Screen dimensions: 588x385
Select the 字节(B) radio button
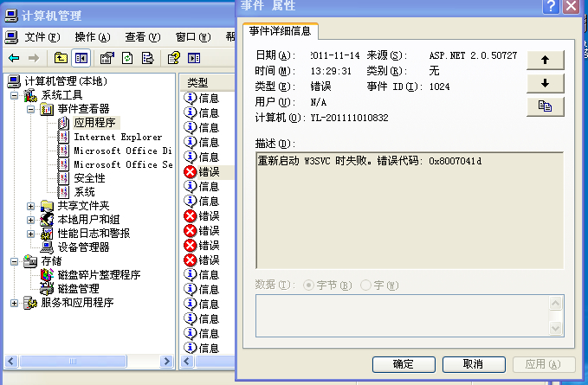coord(308,286)
